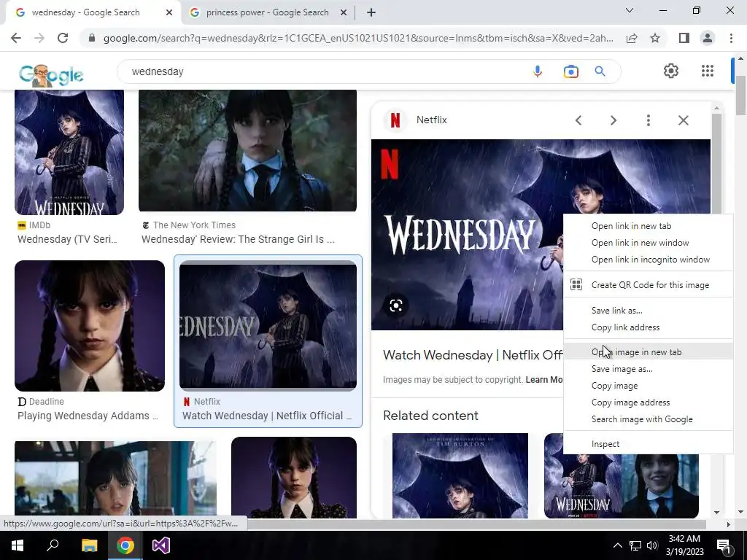Open Visual Studio from the taskbar
Viewport: 747px width, 560px height.
[x=161, y=545]
